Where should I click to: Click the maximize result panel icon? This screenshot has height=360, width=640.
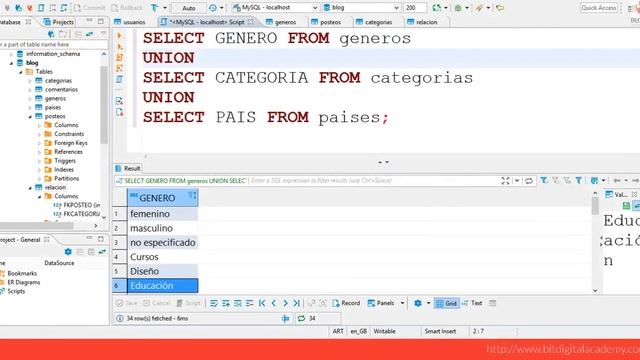pos(505,180)
